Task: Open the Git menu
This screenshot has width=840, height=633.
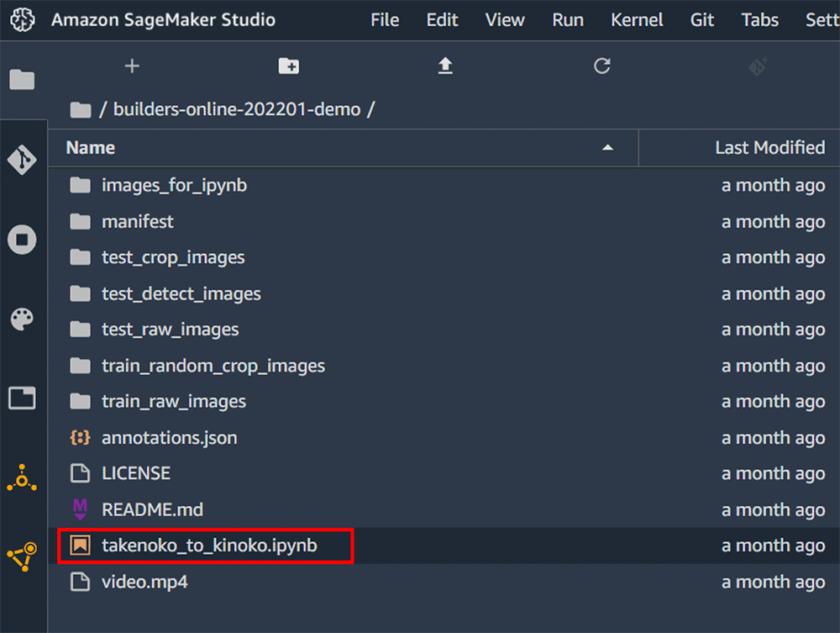Action: pyautogui.click(x=702, y=20)
